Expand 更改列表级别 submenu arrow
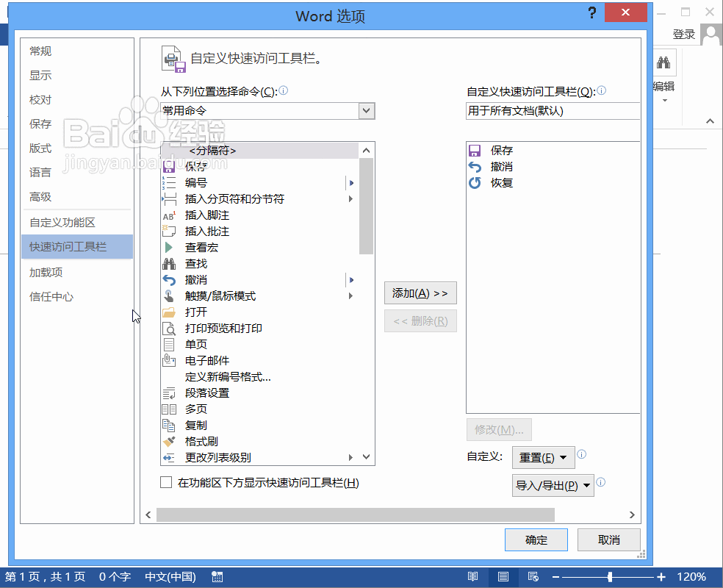Screen dimensions: 723x588 click(351, 458)
